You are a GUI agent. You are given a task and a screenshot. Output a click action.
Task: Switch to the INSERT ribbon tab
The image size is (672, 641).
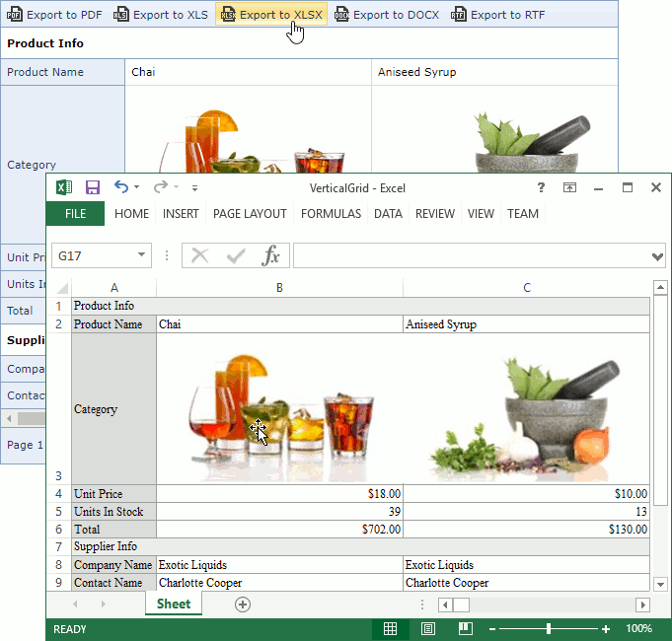181,214
